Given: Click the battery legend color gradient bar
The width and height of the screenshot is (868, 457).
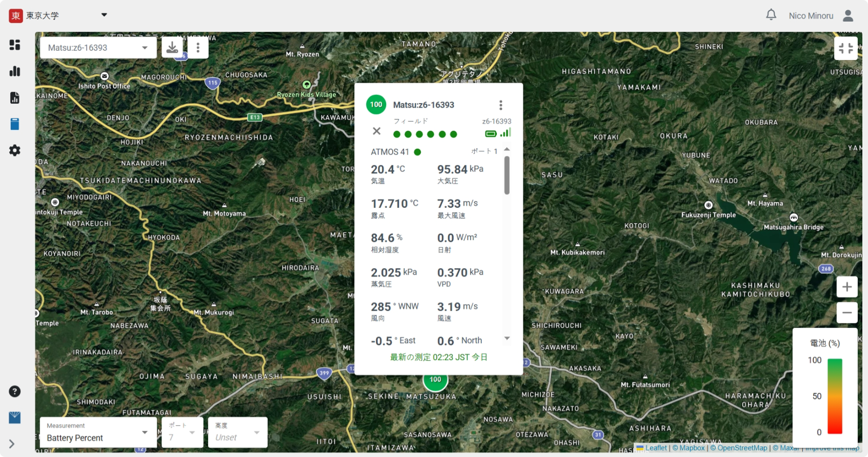Looking at the screenshot, I should 835,396.
